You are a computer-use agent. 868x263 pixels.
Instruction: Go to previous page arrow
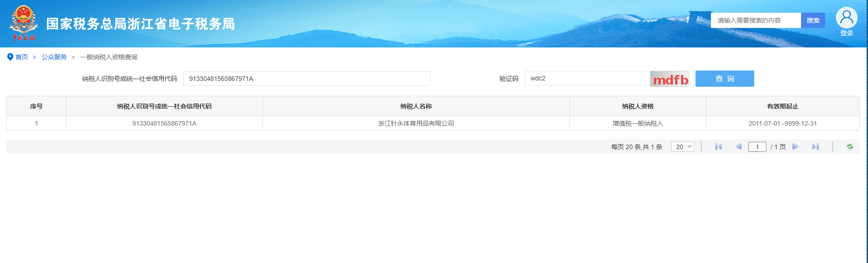point(738,147)
